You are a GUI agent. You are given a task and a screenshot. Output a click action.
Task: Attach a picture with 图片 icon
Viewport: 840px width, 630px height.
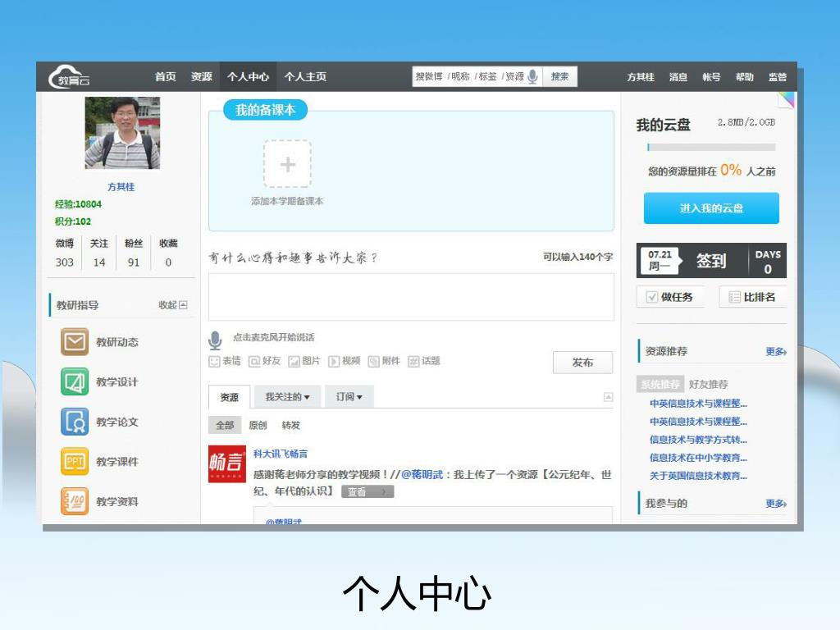click(x=294, y=362)
